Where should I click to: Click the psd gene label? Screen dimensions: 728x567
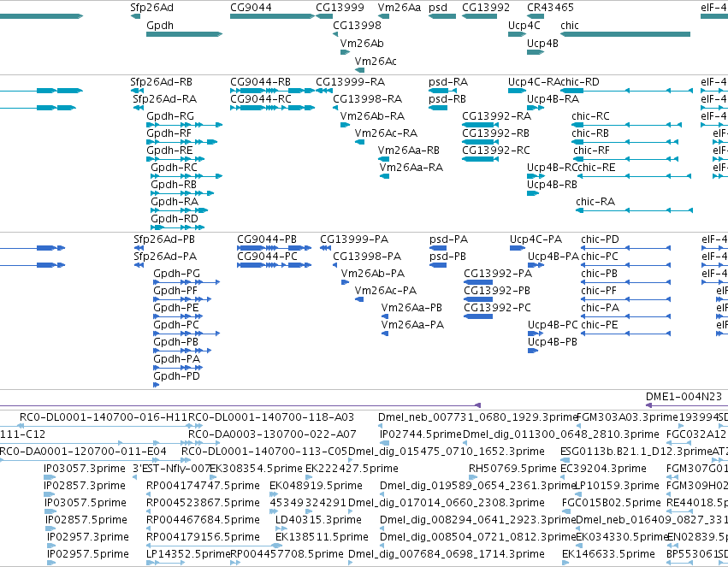(x=438, y=8)
